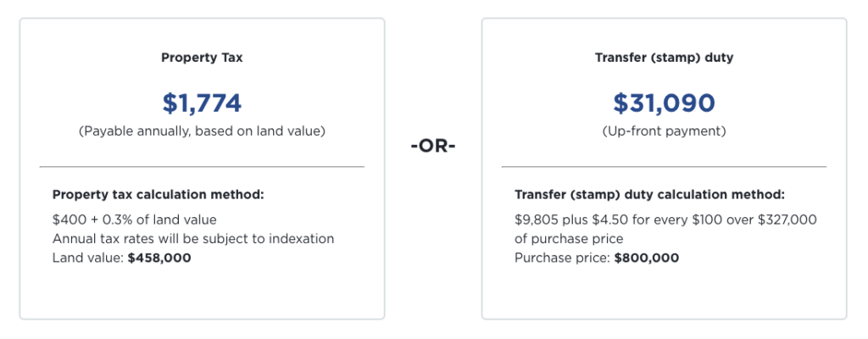
Task: Click the -OR- separator text
Action: [x=433, y=147]
